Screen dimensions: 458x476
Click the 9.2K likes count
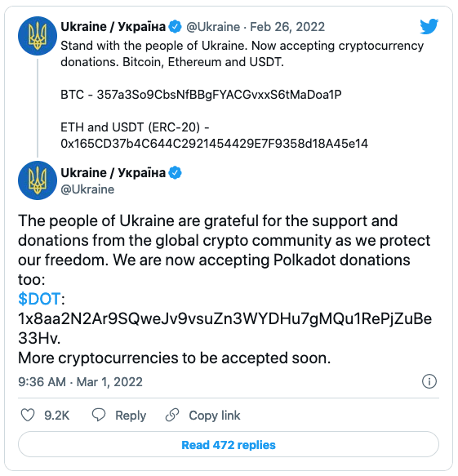coord(57,416)
